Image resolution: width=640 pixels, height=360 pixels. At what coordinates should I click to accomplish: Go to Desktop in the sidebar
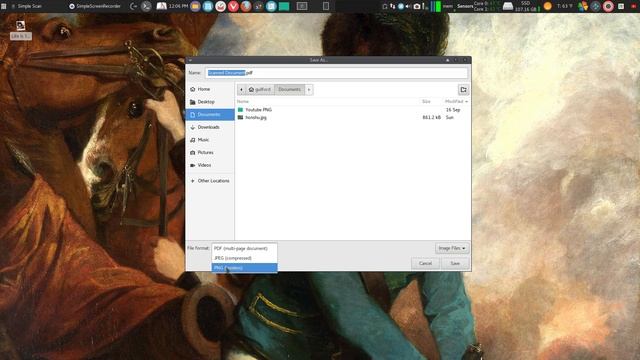point(210,102)
